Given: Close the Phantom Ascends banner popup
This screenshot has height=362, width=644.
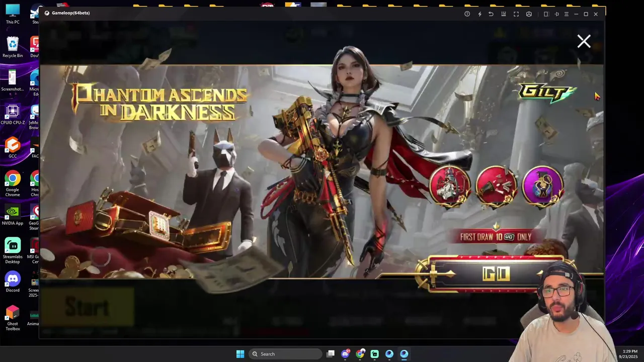Looking at the screenshot, I should [x=584, y=41].
